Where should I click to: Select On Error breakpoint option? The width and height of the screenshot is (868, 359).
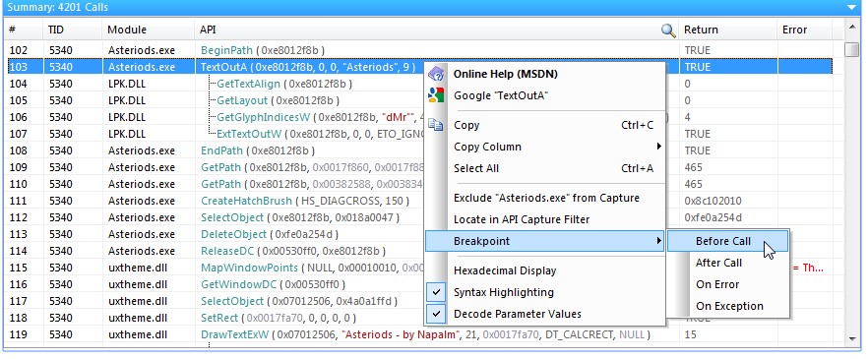coord(727,284)
